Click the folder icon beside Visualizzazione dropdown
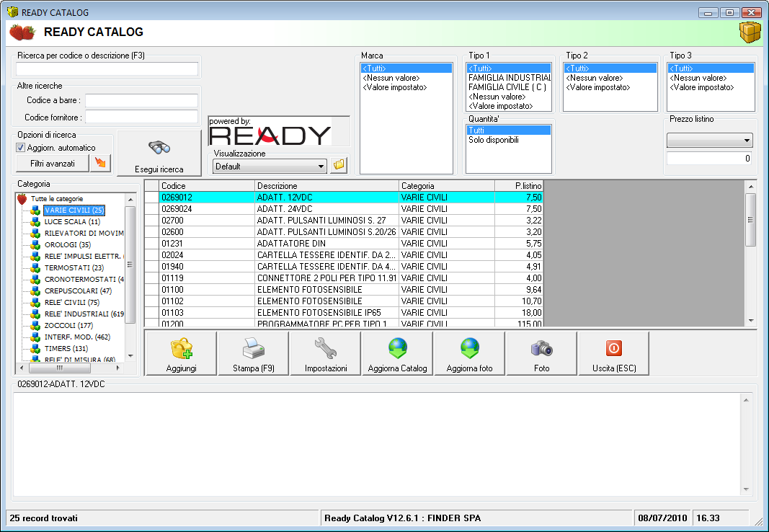The width and height of the screenshot is (769, 532). [x=339, y=165]
